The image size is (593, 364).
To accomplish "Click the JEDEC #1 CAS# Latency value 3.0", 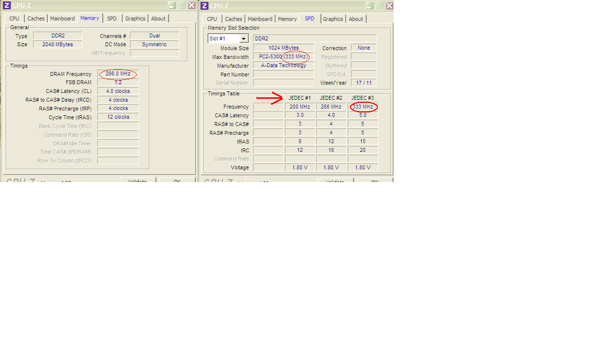I will 300,115.
